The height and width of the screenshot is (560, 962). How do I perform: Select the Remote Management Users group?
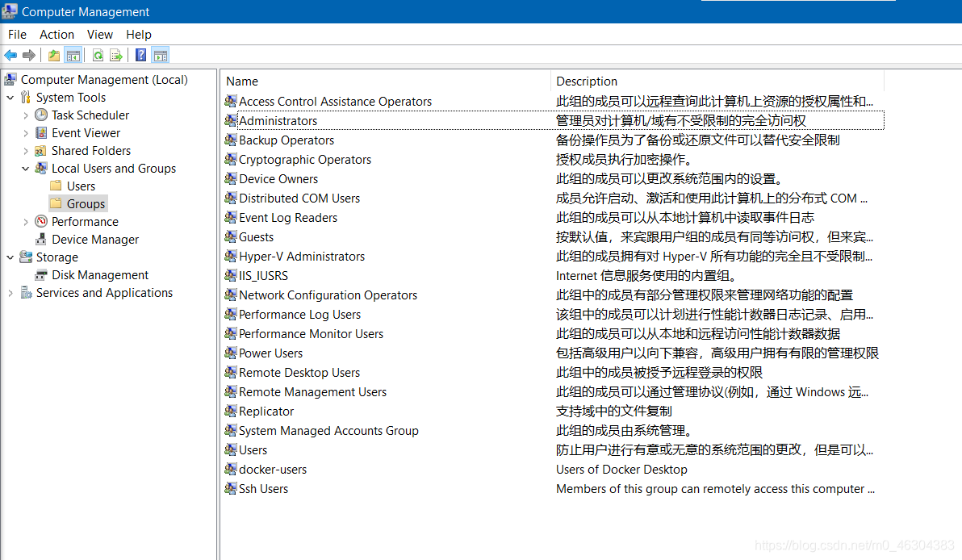click(313, 392)
